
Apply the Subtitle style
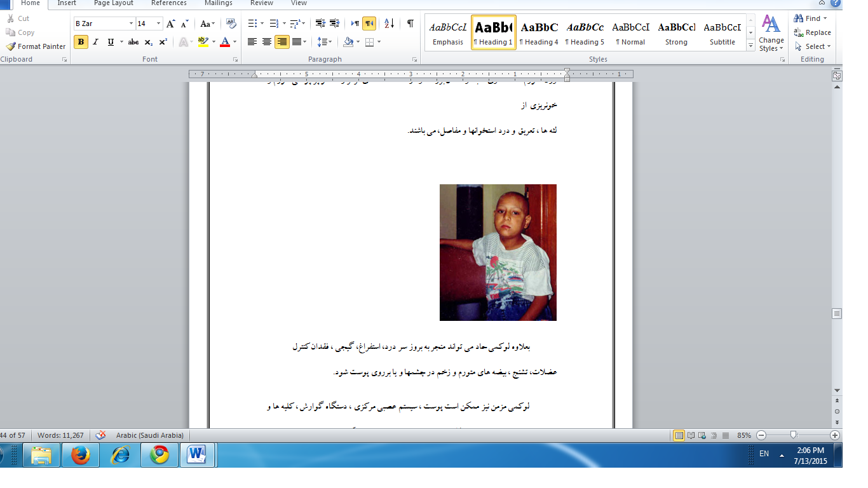[x=722, y=33]
